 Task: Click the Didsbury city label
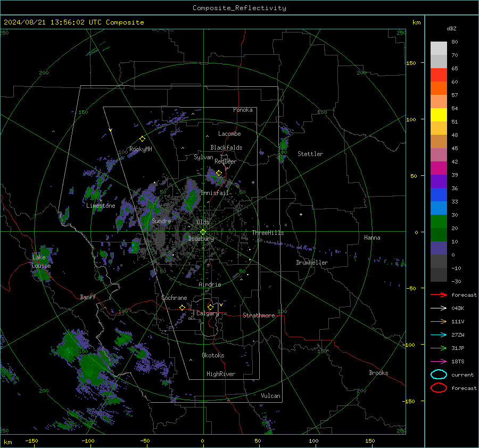click(x=201, y=239)
